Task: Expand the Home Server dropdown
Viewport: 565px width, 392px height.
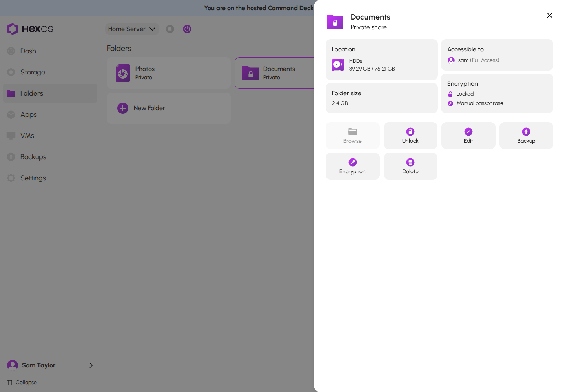Action: pos(132,29)
